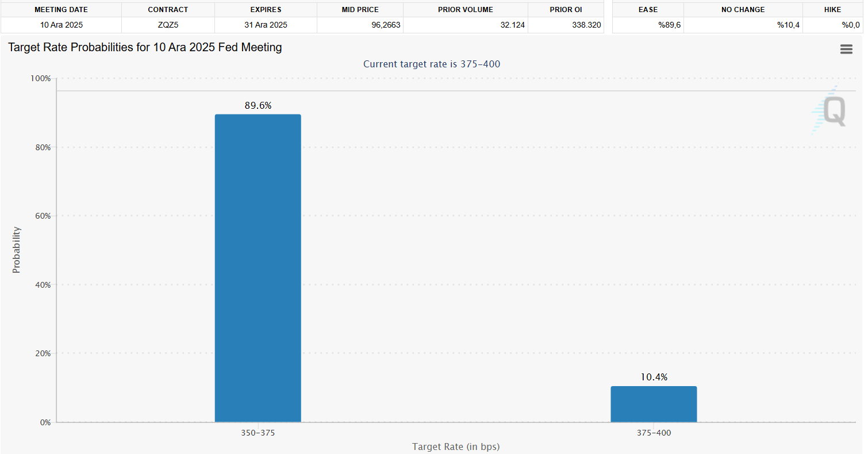Select the EASE column header

click(648, 10)
